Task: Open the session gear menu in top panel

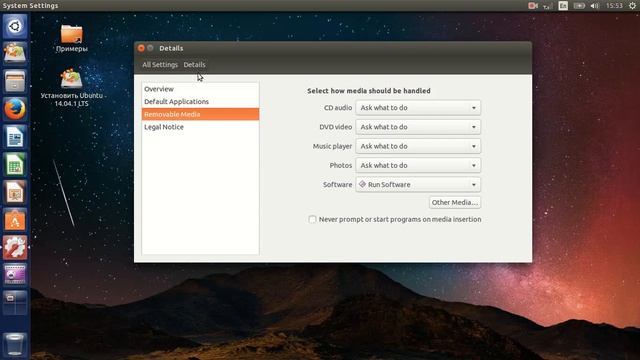Action: pos(632,5)
